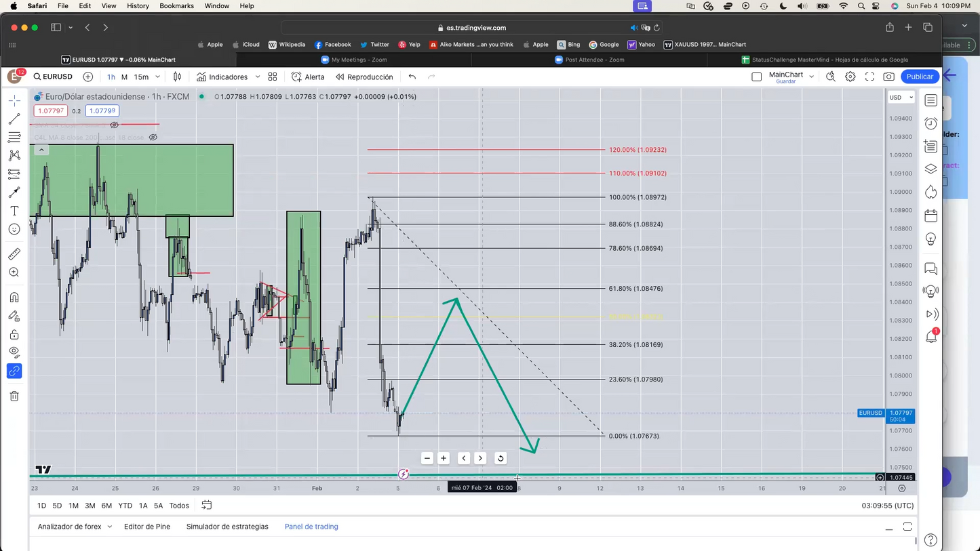Image resolution: width=980 pixels, height=551 pixels.
Task: Open the candlestick chart type menu
Action: pos(177,77)
